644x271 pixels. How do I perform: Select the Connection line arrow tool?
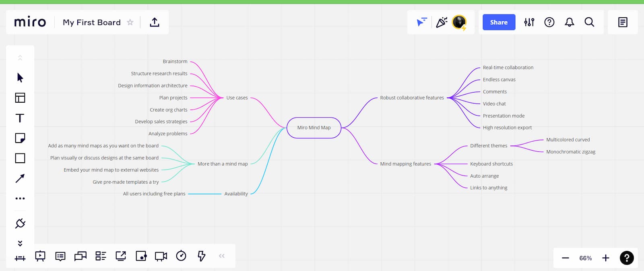click(x=20, y=178)
